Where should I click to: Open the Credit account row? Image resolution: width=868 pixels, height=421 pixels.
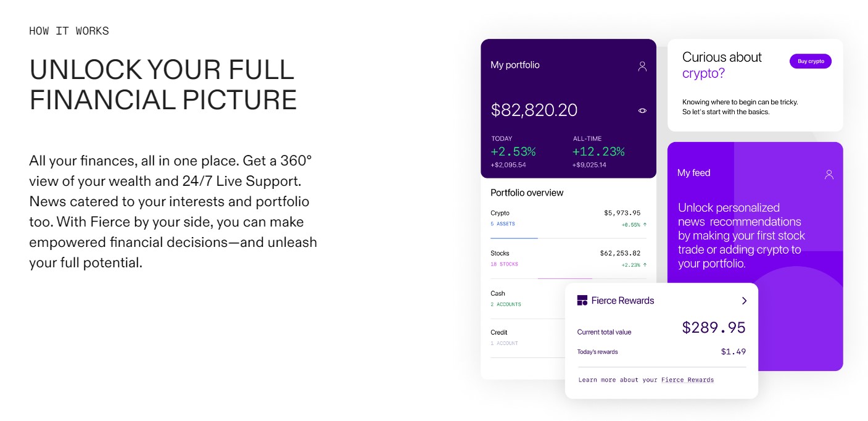click(x=524, y=338)
